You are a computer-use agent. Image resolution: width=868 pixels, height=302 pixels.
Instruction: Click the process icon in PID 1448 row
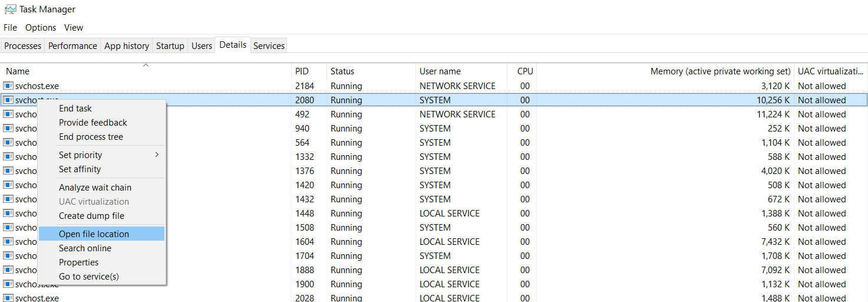pos(8,214)
